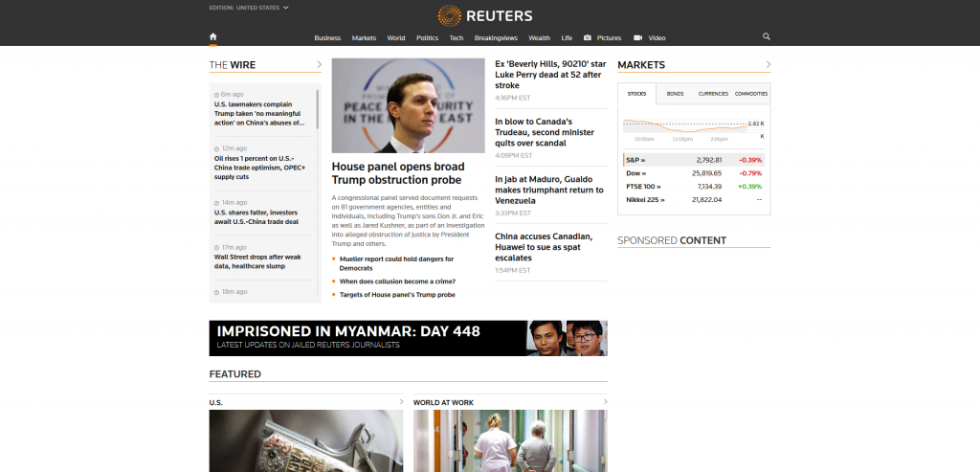Open the search magnifier icon
This screenshot has width=980, height=472.
(767, 37)
